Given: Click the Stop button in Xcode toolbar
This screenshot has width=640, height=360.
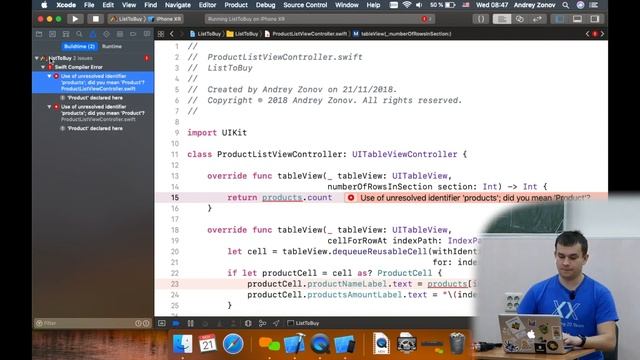Looking at the screenshot, I should (95, 19).
